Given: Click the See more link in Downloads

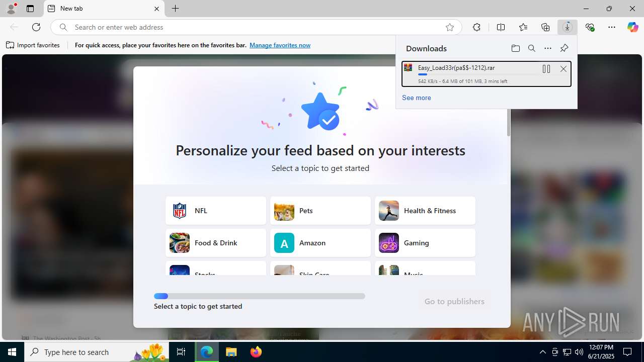Looking at the screenshot, I should (416, 98).
